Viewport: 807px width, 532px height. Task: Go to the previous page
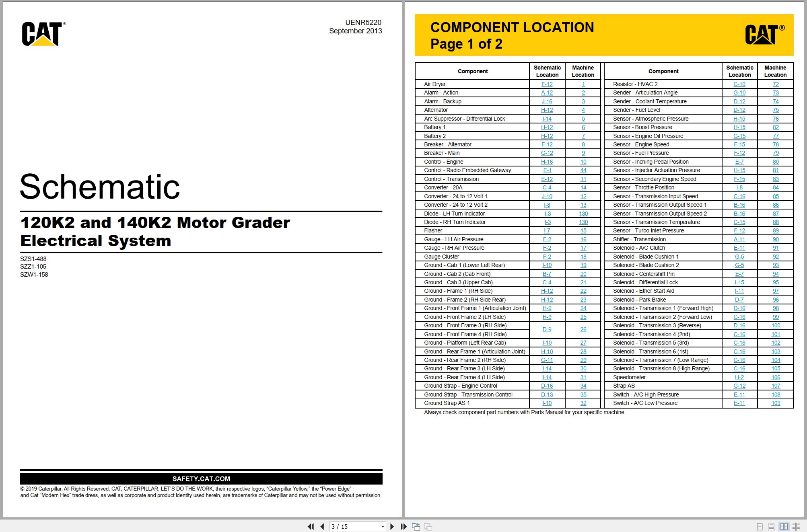tap(322, 526)
